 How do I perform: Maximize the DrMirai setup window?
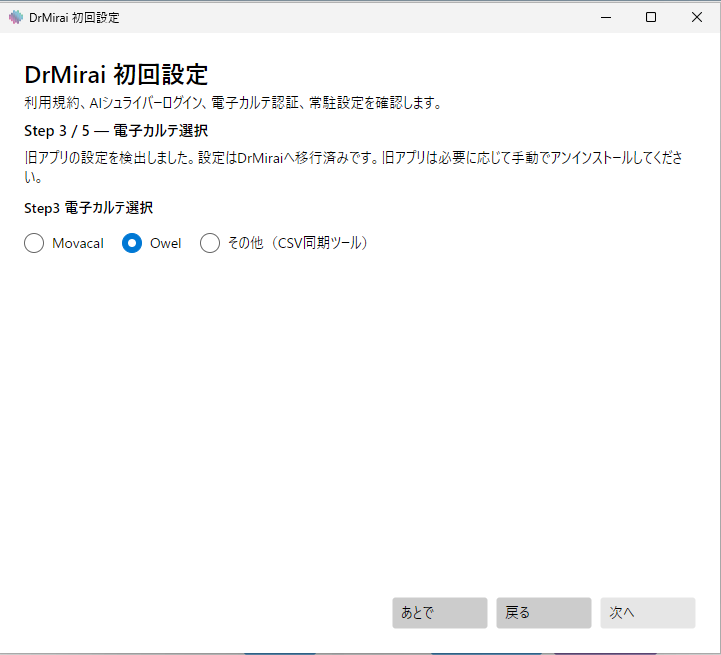point(651,17)
